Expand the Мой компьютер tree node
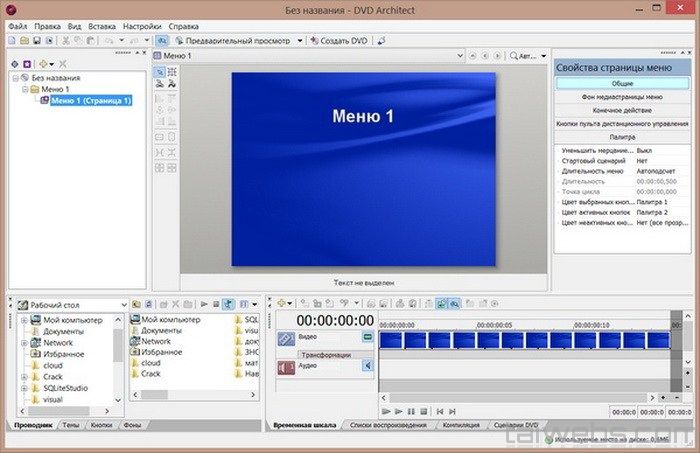The width and height of the screenshot is (700, 453). [24, 319]
